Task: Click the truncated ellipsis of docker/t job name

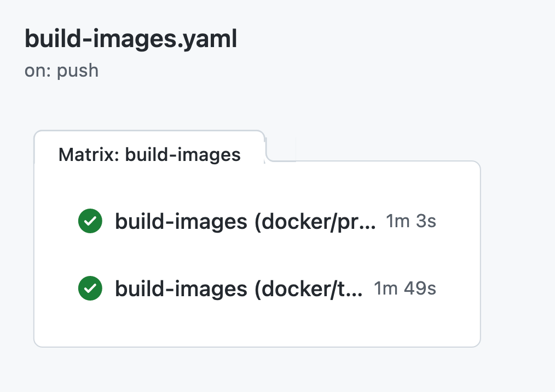Action: click(x=356, y=290)
